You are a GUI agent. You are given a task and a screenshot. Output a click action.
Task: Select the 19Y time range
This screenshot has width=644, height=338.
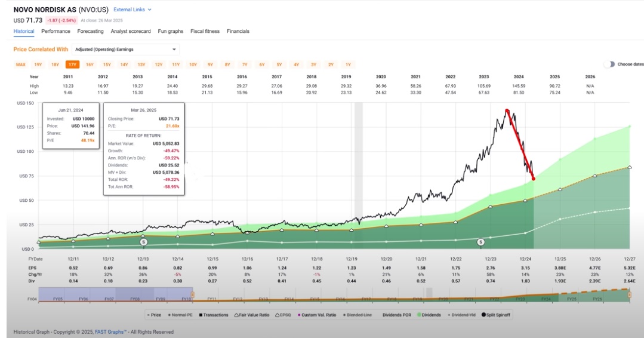pyautogui.click(x=38, y=64)
